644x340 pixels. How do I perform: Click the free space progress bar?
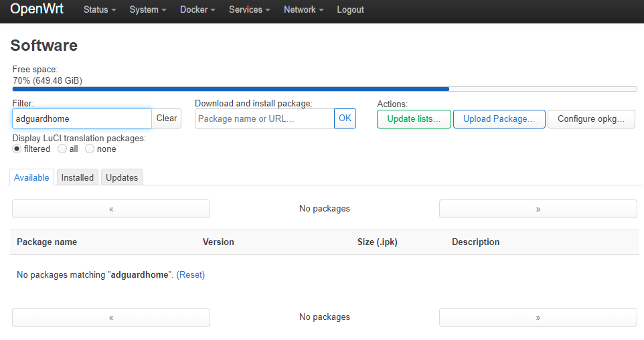pyautogui.click(x=325, y=89)
